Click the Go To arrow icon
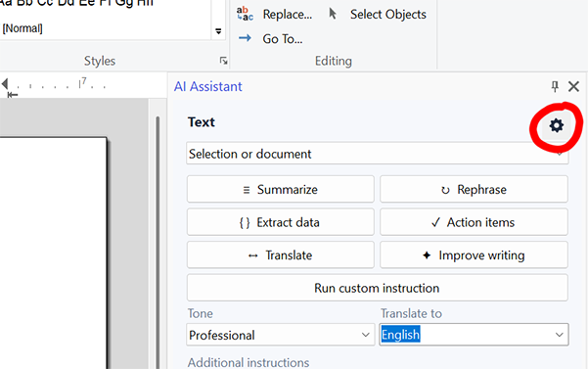Screen dimensions: 588x369 coord(245,38)
